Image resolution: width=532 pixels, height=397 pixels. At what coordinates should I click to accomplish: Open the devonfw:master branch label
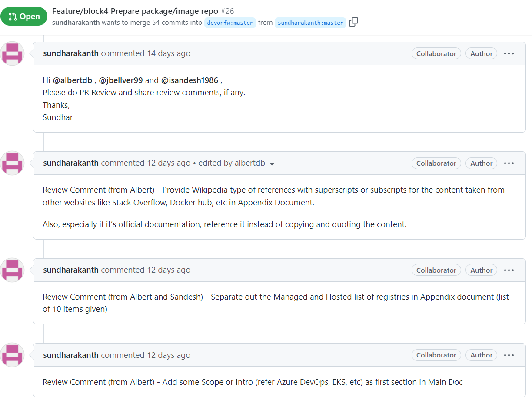click(230, 23)
